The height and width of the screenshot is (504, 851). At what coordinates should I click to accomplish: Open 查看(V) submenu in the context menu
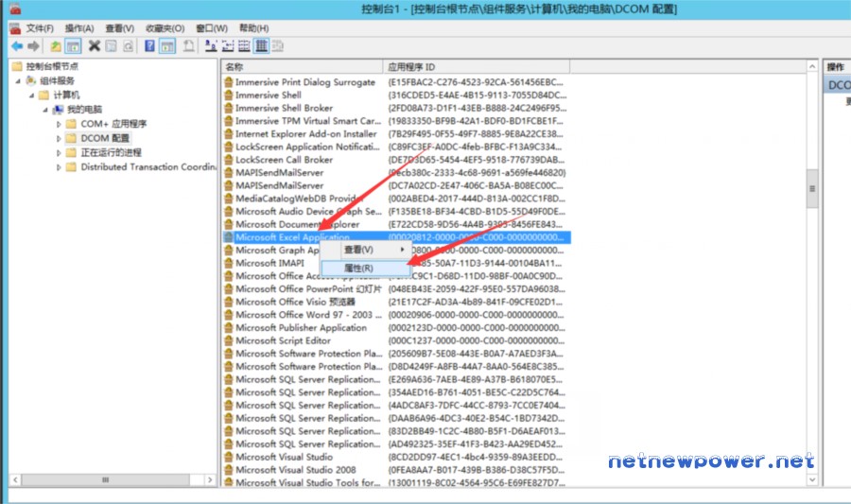[365, 250]
